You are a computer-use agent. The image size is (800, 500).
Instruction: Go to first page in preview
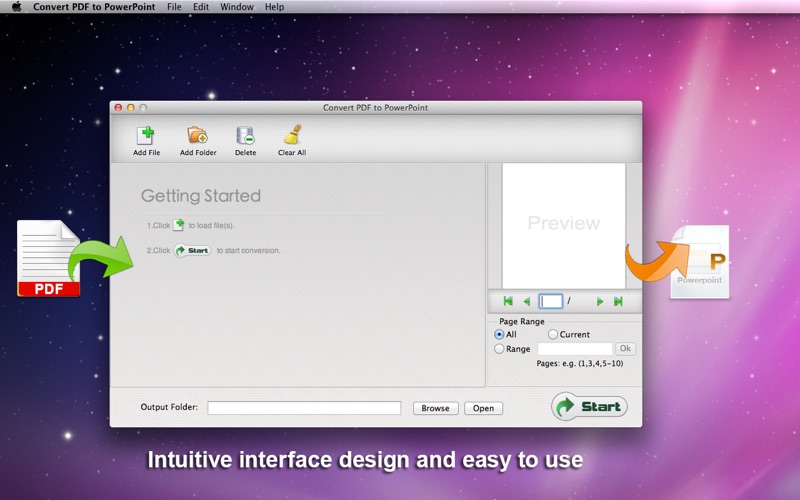pyautogui.click(x=508, y=301)
